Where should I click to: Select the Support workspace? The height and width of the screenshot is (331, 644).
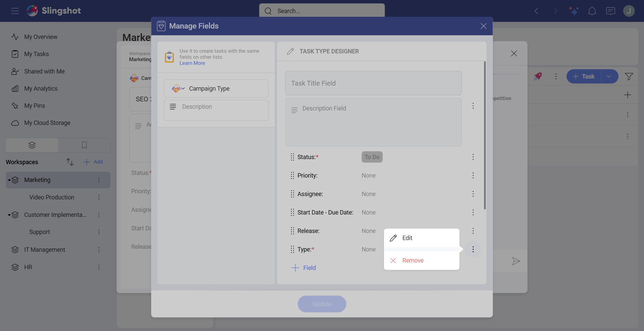tap(40, 232)
